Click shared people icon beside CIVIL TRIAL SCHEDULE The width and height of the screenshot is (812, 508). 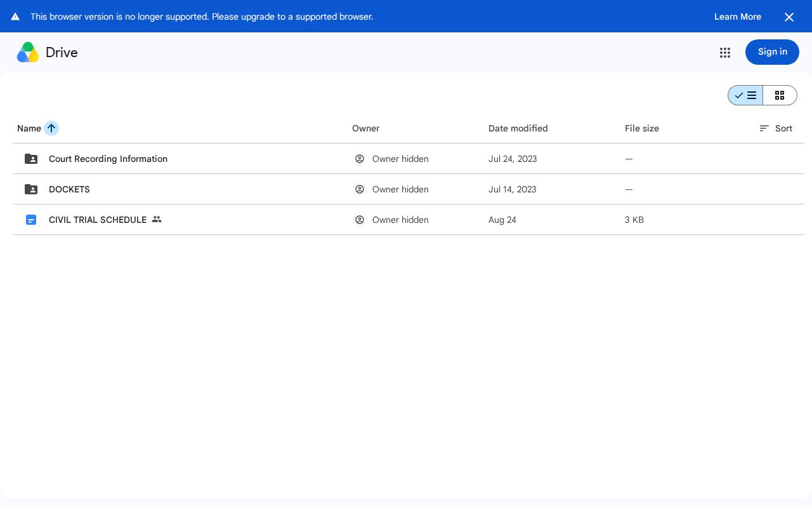[x=157, y=219]
